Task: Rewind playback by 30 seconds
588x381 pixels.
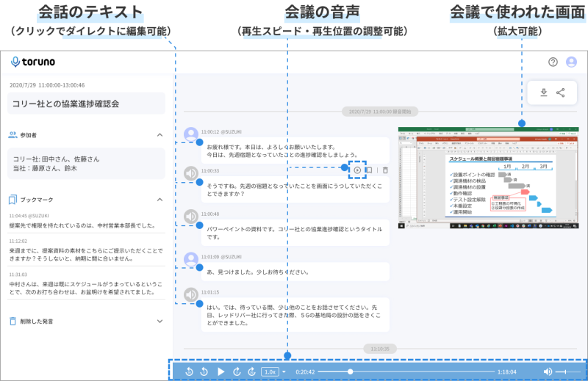Action: pos(190,371)
